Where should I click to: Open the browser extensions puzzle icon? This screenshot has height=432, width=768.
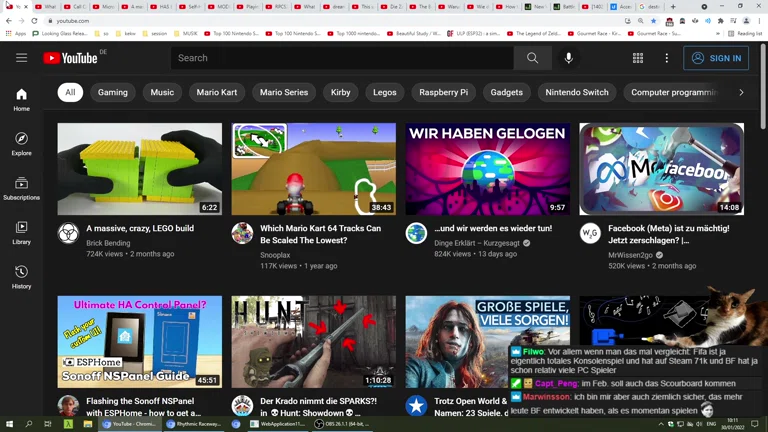720,21
